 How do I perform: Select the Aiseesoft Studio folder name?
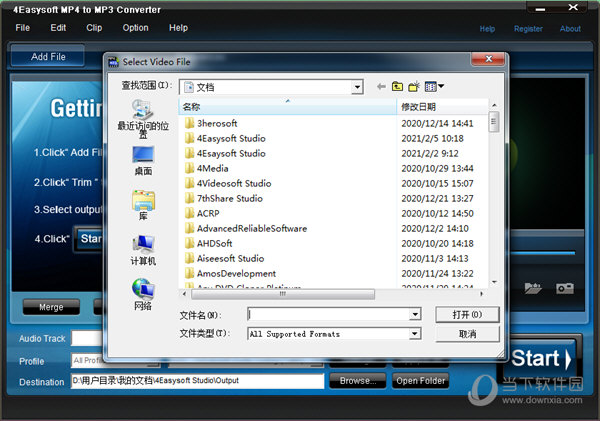(x=230, y=258)
